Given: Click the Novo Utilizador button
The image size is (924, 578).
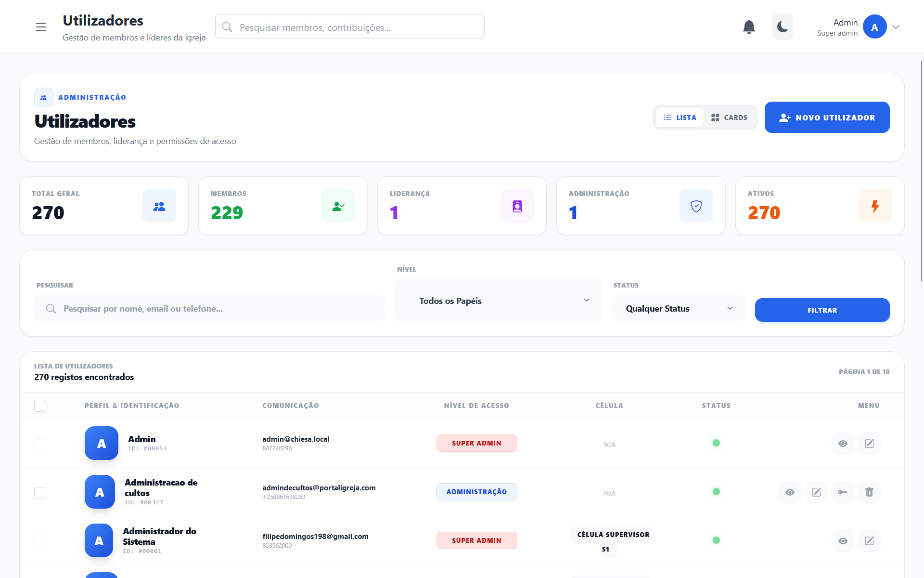Looking at the screenshot, I should coord(827,118).
